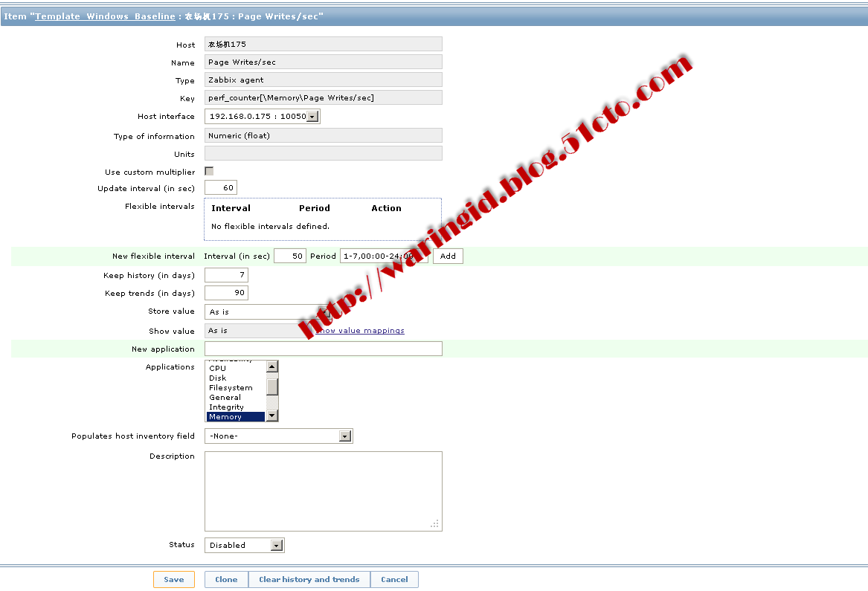Click Keep trends field with 90
The image size is (868, 591).
226,293
